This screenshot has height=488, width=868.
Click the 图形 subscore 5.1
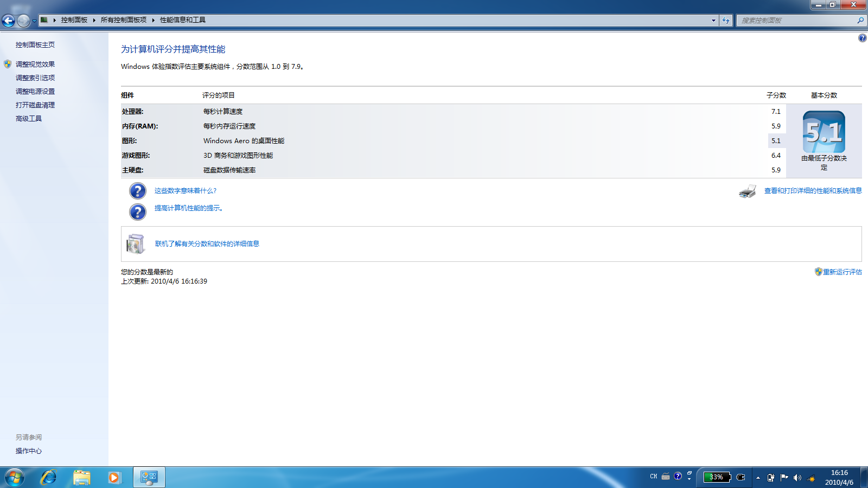click(776, 141)
